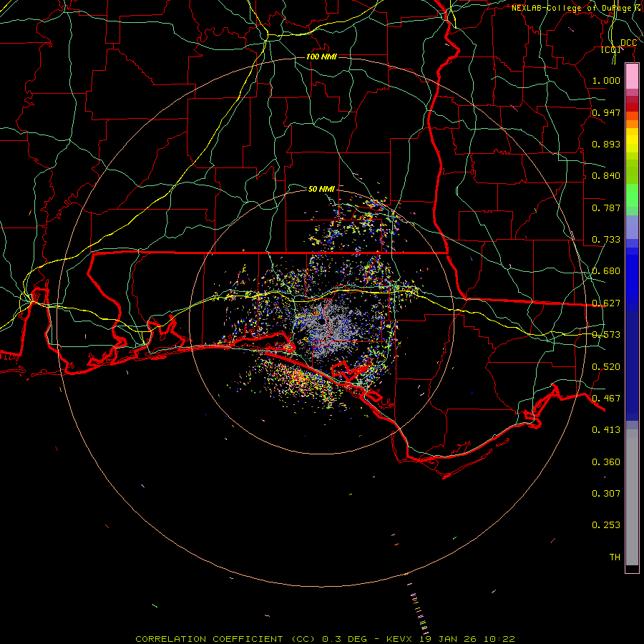Click the 0.253 scale label
Image resolution: width=644 pixels, height=644 pixels.
click(605, 525)
